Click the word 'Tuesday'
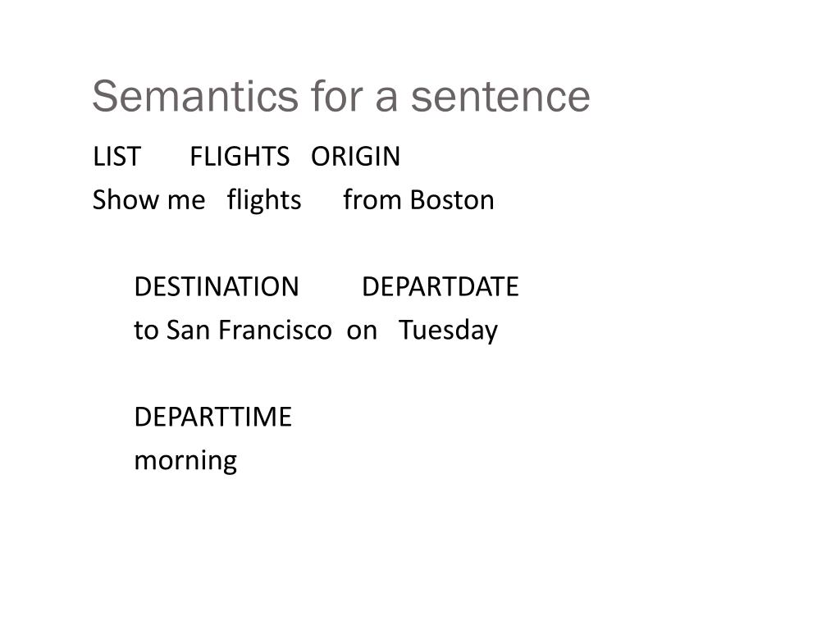840x630 pixels. 449,331
